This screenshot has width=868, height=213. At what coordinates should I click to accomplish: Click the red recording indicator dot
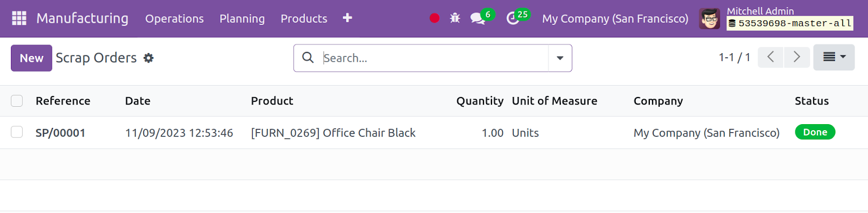[x=435, y=18]
